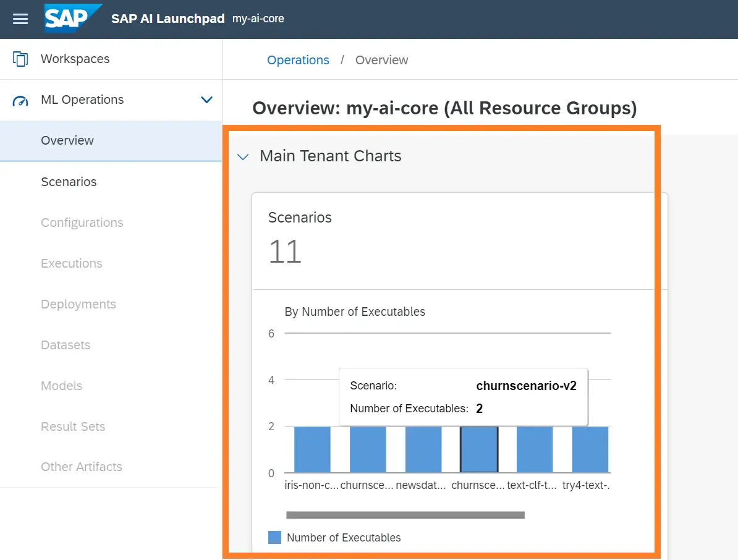Click the text-clf-t... axis label

(x=532, y=485)
